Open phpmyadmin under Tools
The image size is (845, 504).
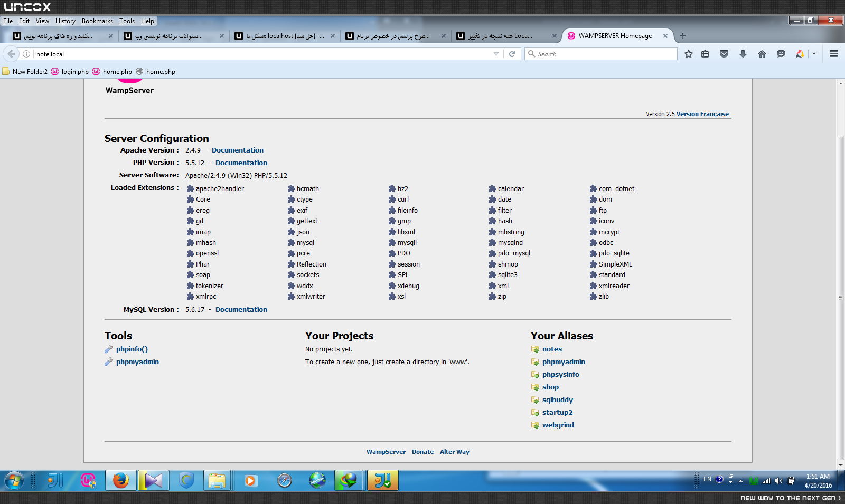click(137, 362)
